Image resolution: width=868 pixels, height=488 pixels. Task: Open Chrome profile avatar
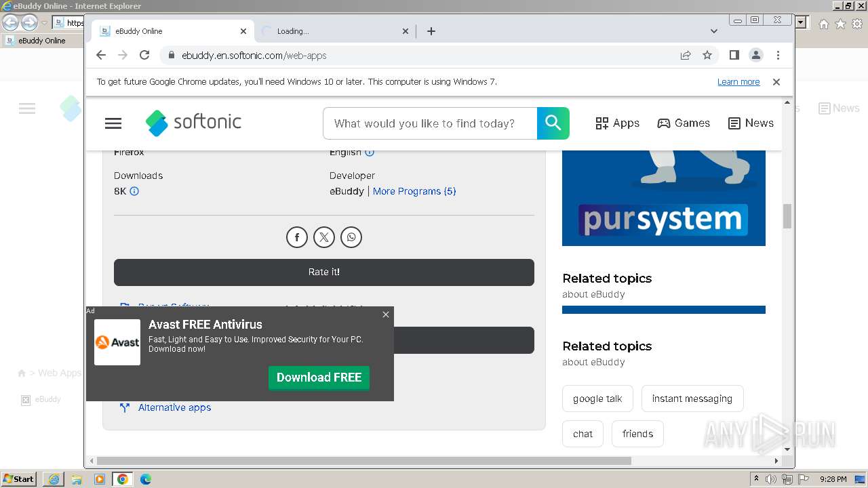pos(756,55)
